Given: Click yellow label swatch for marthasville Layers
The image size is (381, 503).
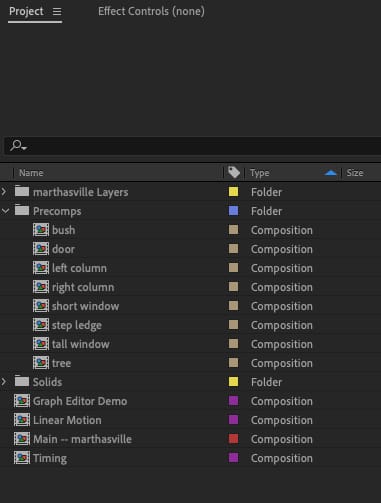Looking at the screenshot, I should point(233,192).
